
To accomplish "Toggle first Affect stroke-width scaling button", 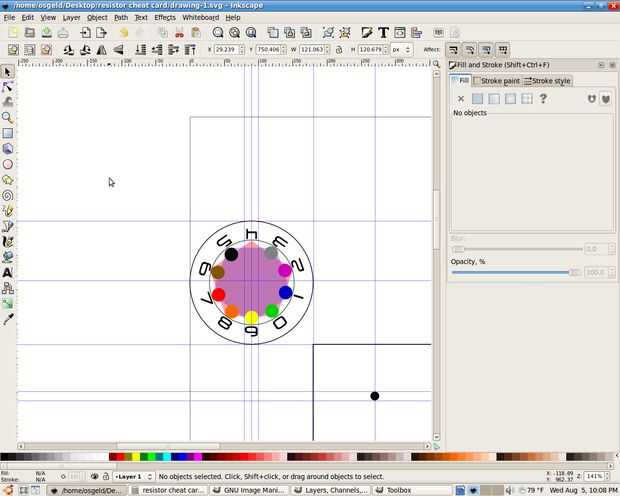I will pos(453,50).
